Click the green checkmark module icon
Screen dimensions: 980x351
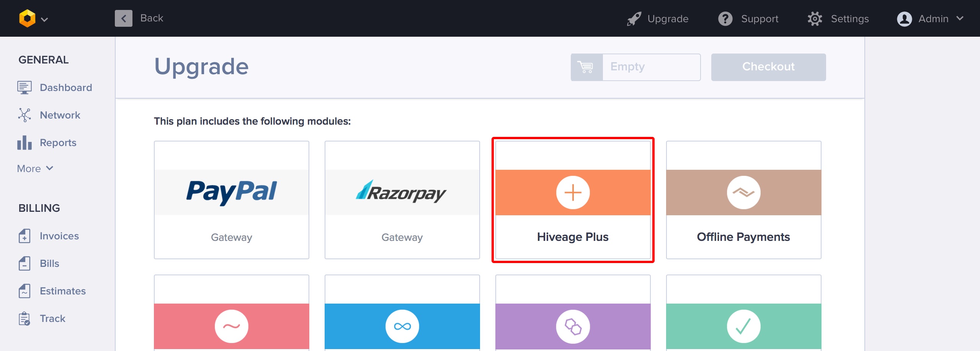click(743, 326)
